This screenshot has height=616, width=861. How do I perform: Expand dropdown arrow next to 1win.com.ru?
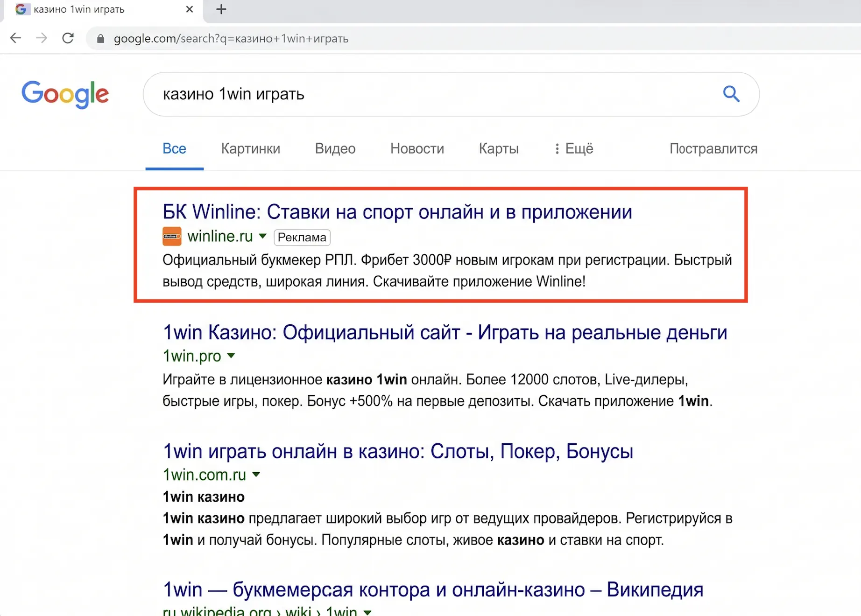click(x=256, y=475)
